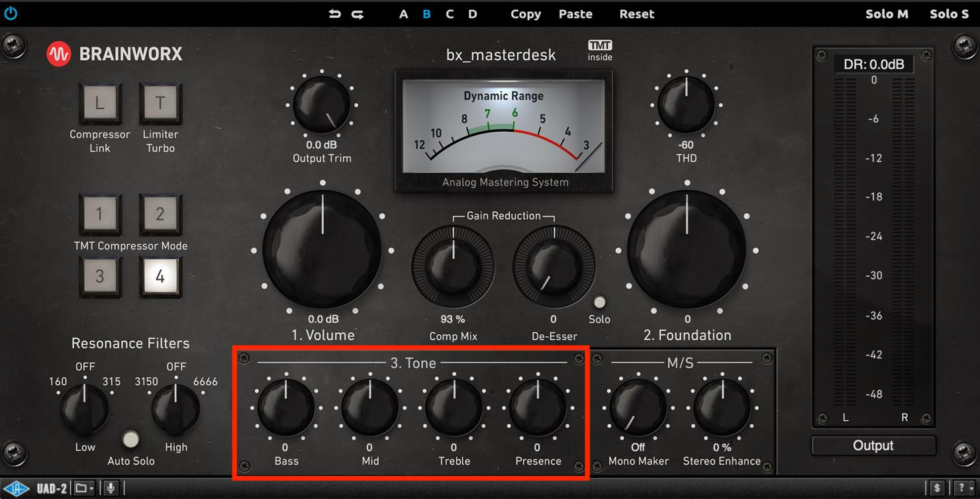Click the Comp Mix knob
The width and height of the screenshot is (980, 499).
tap(454, 265)
